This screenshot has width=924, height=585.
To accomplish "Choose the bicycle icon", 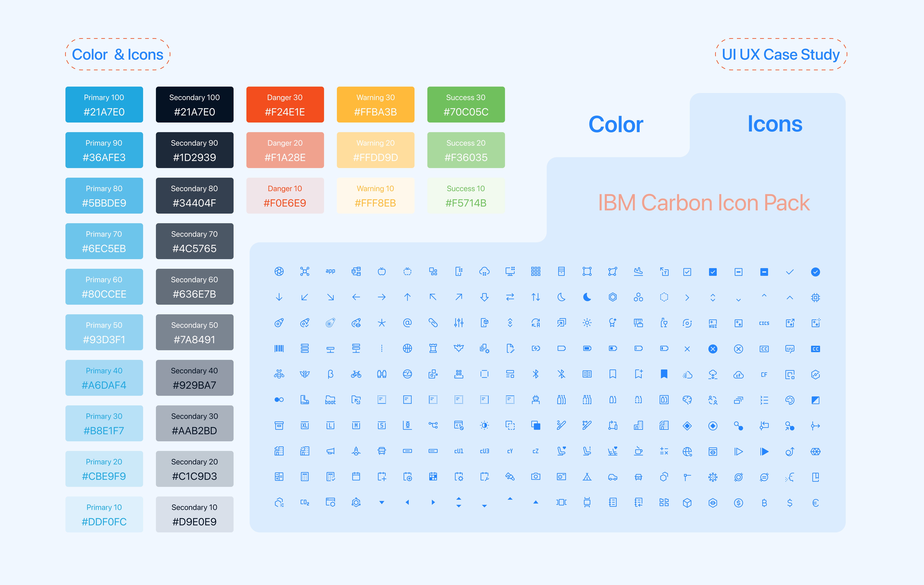I will [356, 374].
